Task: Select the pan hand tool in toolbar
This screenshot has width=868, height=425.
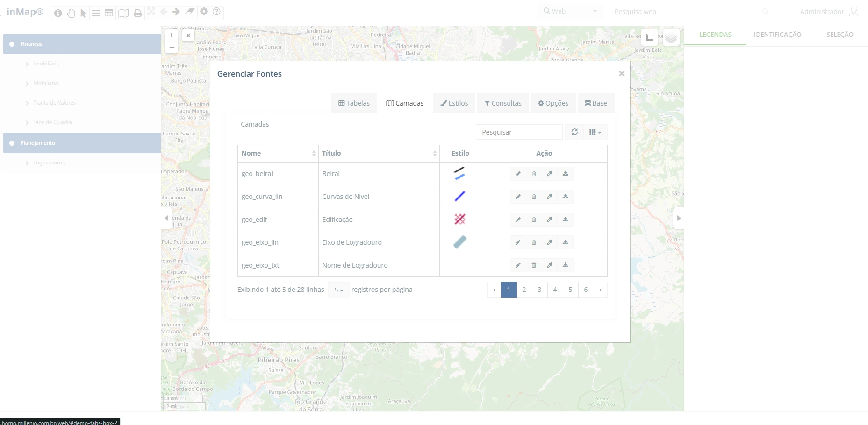Action: (x=71, y=13)
